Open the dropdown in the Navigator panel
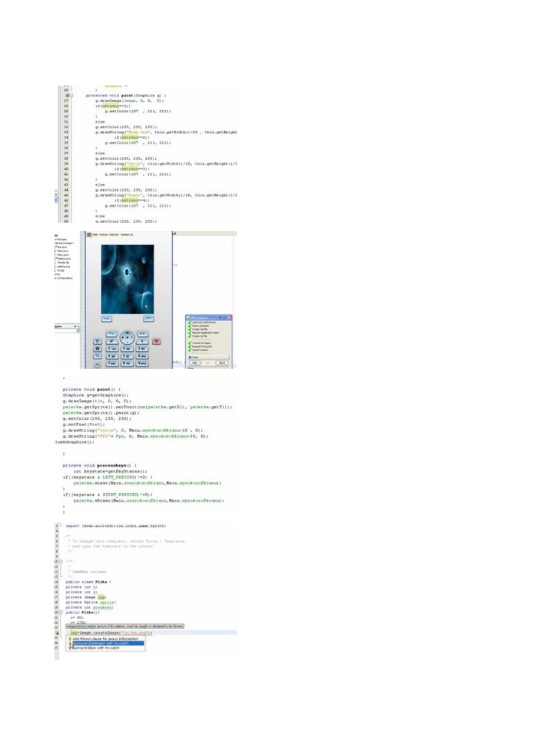Screen dimensions: 535x756 75,327
